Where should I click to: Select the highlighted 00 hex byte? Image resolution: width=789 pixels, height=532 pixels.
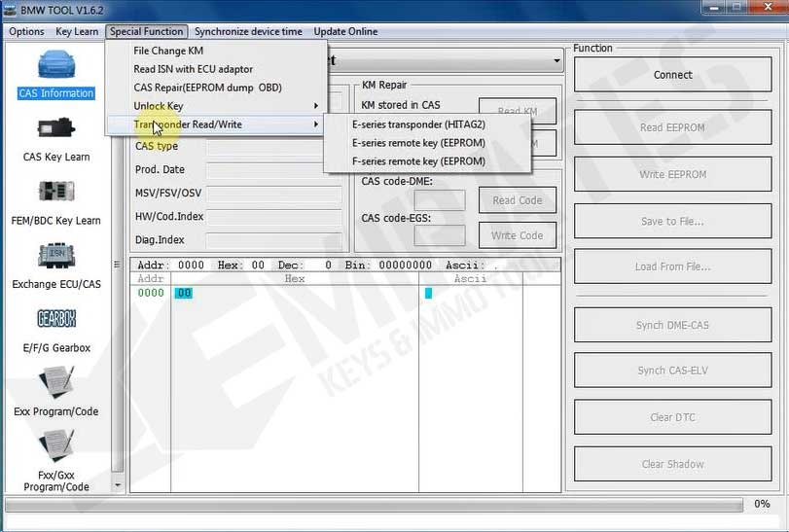click(x=184, y=293)
